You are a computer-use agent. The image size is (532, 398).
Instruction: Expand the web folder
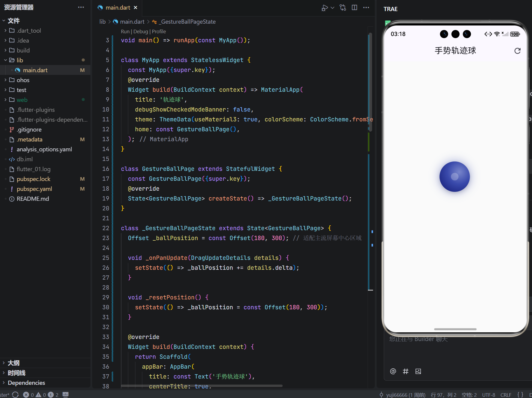(x=45, y=100)
